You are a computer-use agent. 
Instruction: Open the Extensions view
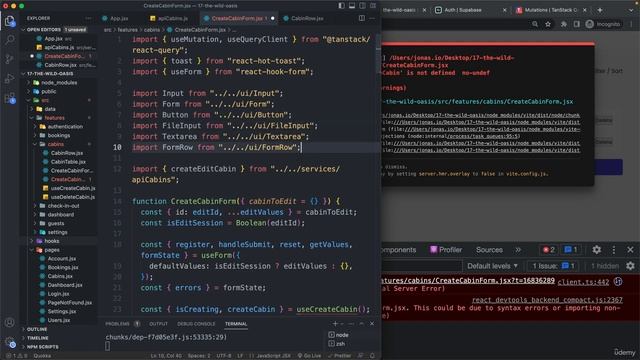coord(10,98)
